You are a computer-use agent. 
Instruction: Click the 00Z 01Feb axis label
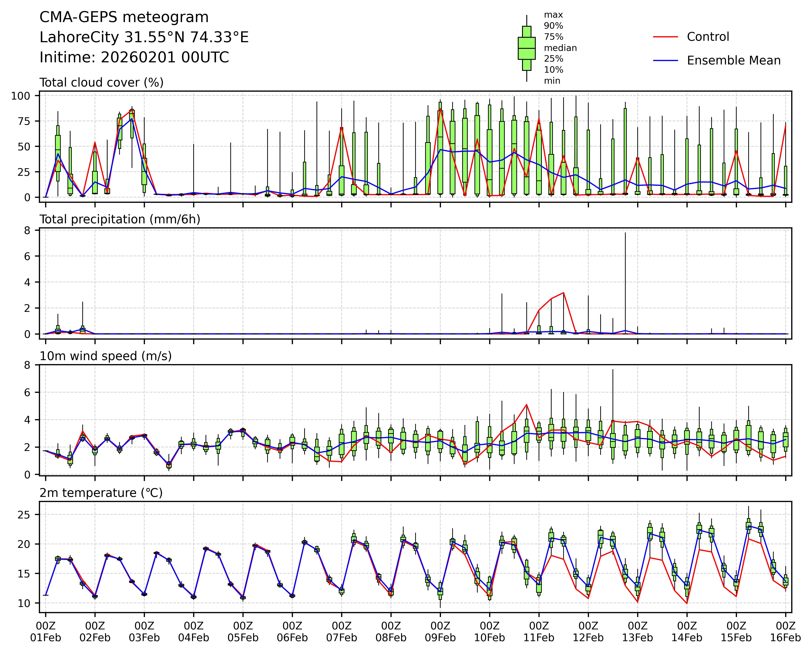(46, 632)
